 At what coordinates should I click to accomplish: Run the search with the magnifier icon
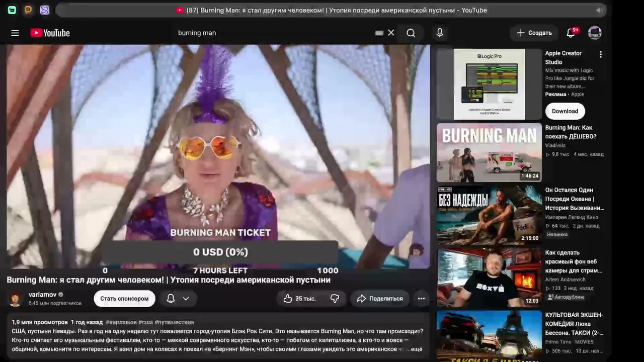tap(411, 33)
